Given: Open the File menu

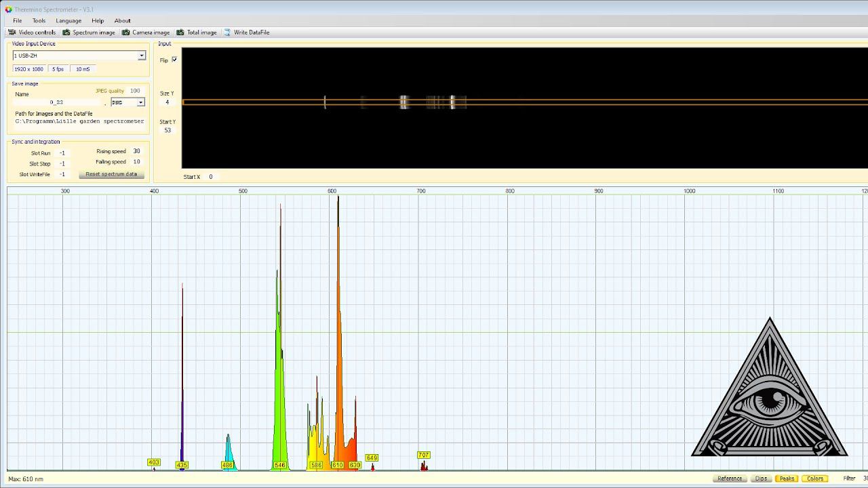Looking at the screenshot, I should tap(17, 21).
